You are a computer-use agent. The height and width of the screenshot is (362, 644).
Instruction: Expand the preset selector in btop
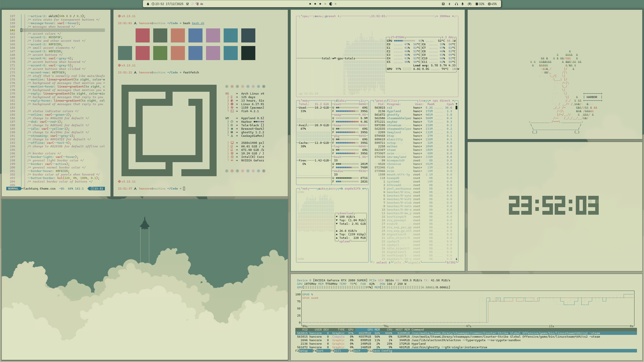point(331,16)
